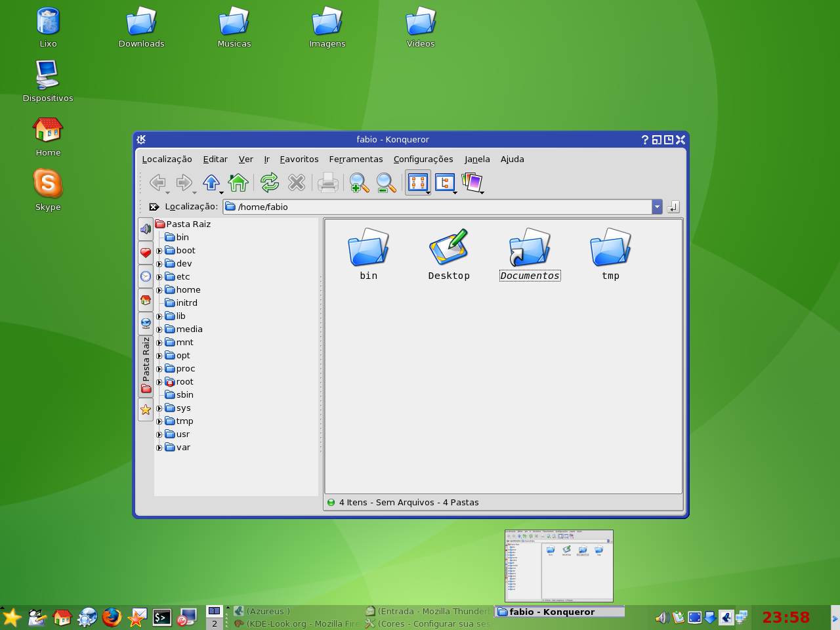Expand the boot folder tree node
840x630 pixels.
pyautogui.click(x=159, y=251)
